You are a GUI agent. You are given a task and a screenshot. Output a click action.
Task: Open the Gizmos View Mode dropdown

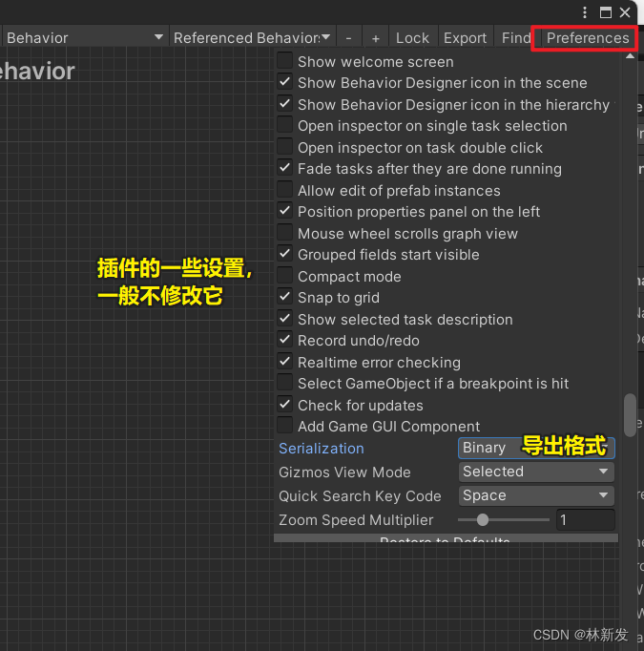(x=536, y=472)
